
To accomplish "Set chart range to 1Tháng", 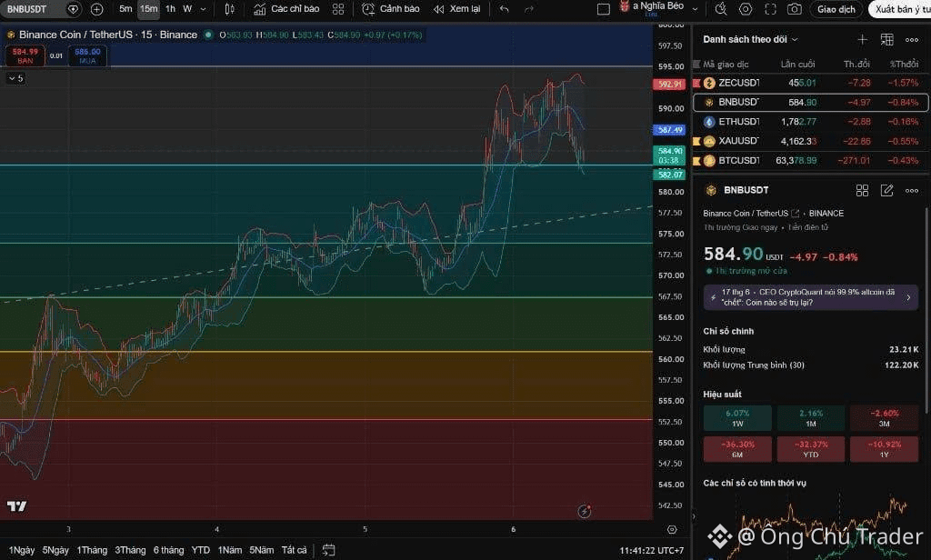I will 92,551.
